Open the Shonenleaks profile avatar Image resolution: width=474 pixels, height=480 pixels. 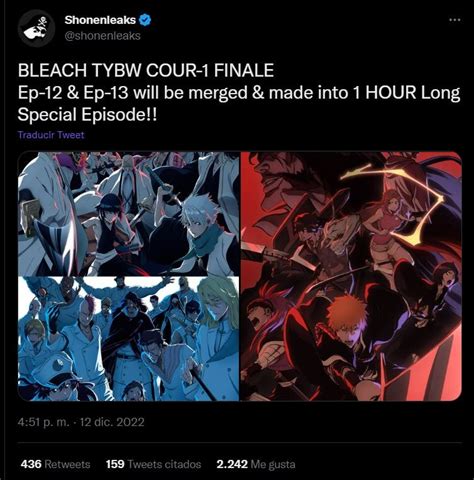click(36, 28)
